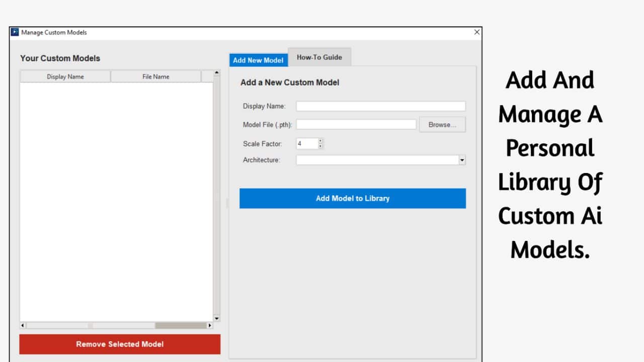Open the How-To Guide tab
The width and height of the screenshot is (644, 362).
pyautogui.click(x=319, y=57)
